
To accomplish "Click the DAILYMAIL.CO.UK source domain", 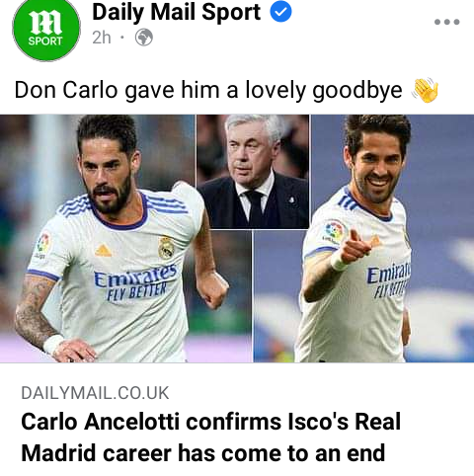I will 95,393.
